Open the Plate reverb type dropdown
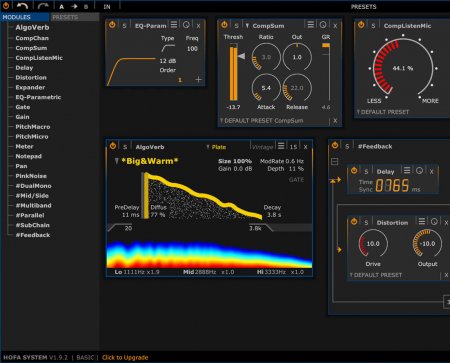Screen dimensions: 450x363 (x=216, y=147)
